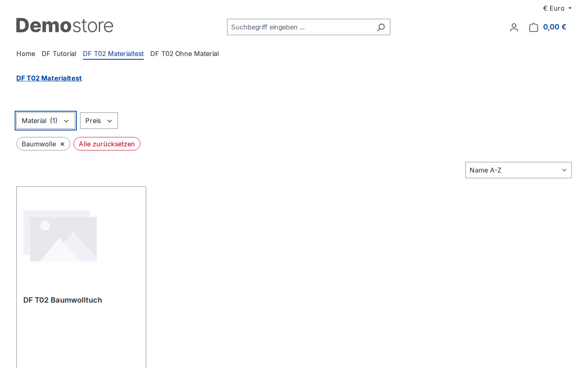
Task: Remove the Baumwolle filter via x icon
Action: click(62, 144)
